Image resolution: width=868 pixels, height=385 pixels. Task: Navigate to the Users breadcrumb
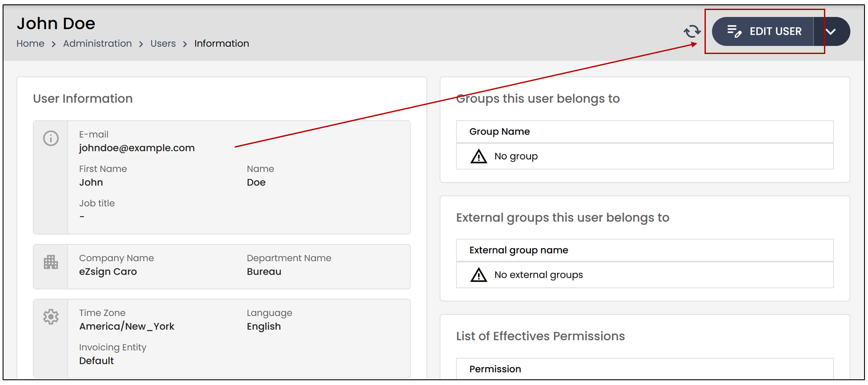click(x=163, y=44)
